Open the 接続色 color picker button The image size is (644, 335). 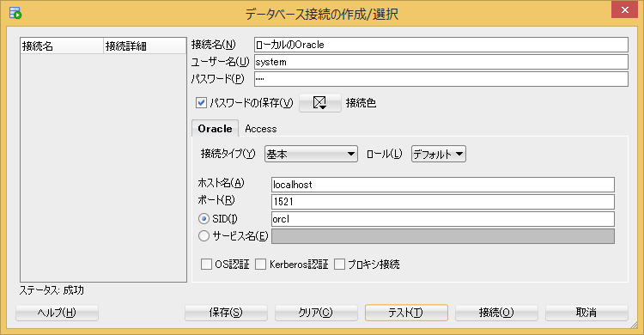(320, 102)
